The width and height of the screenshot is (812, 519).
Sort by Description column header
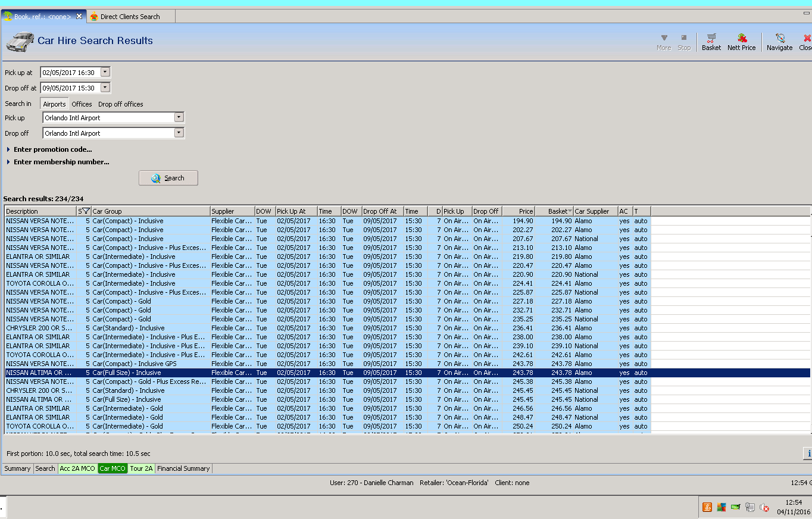pyautogui.click(x=40, y=211)
